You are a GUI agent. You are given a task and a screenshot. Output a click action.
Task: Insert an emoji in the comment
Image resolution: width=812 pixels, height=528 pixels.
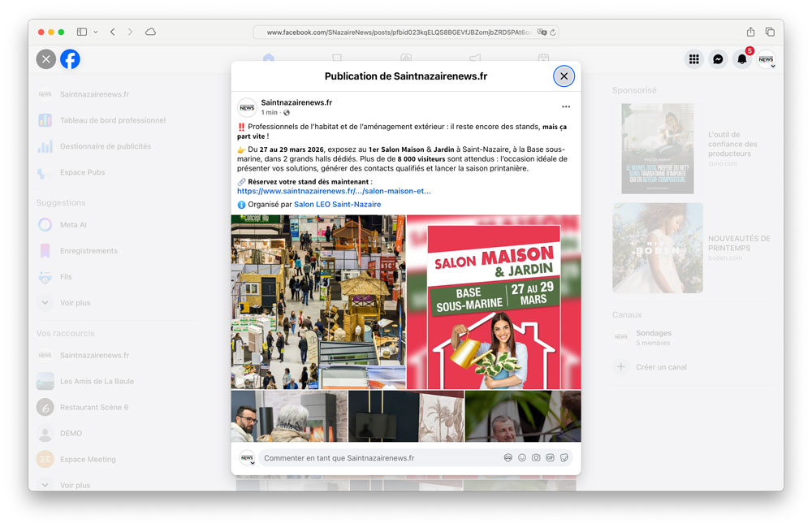tap(522, 458)
